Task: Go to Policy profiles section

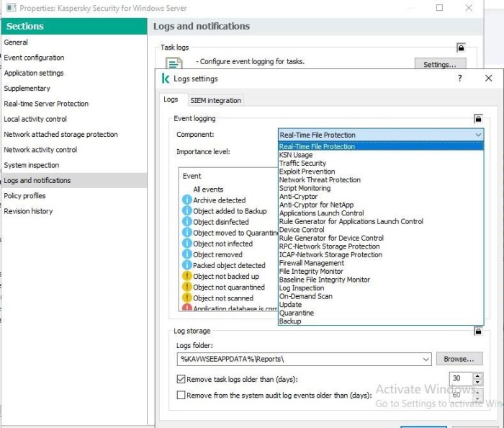Action: coord(74,195)
